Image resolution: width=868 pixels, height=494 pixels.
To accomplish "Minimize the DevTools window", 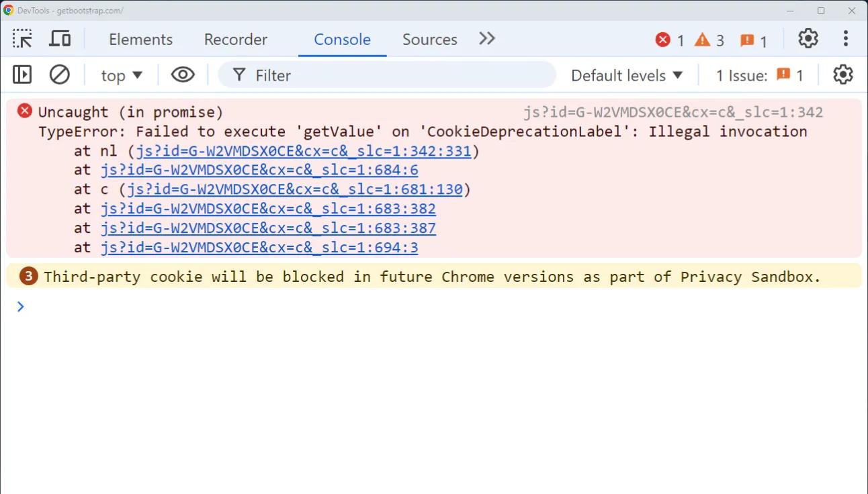I will (791, 11).
